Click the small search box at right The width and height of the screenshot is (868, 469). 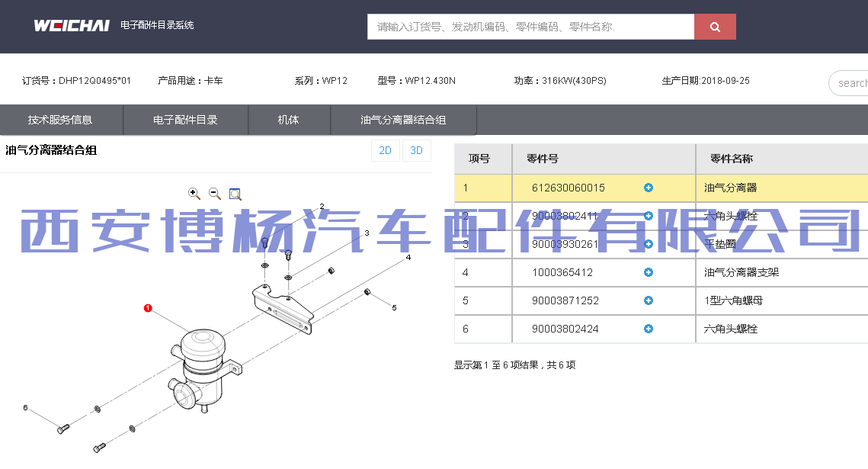[x=850, y=83]
